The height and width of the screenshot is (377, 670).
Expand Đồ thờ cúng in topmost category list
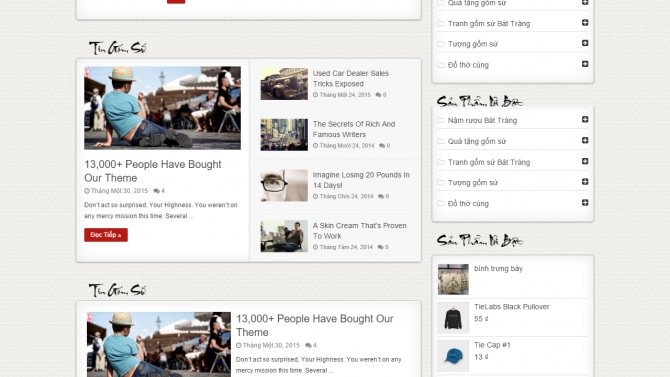click(x=585, y=64)
